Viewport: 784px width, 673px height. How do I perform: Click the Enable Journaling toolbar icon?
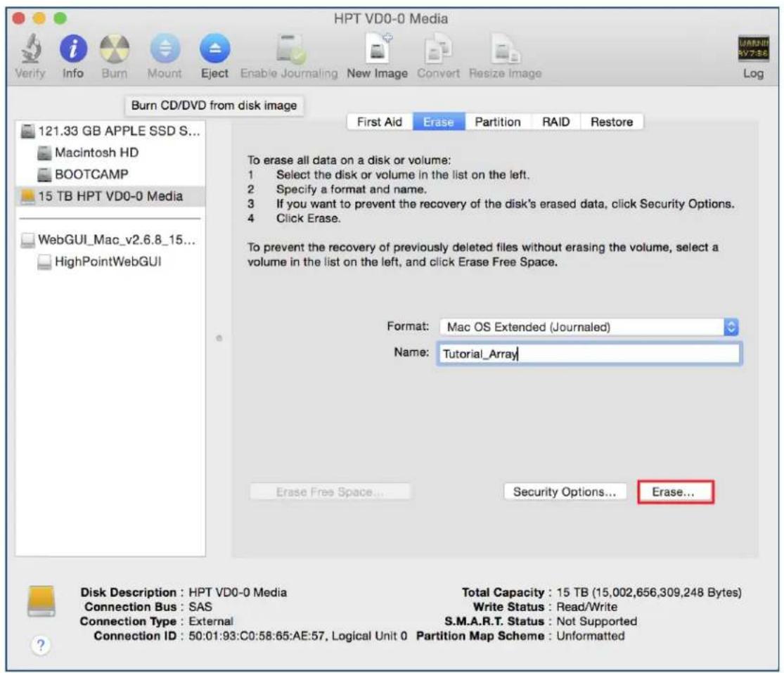[290, 49]
